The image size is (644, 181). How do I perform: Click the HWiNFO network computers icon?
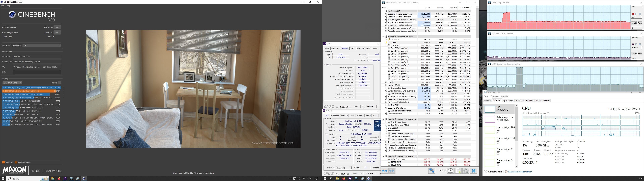(432, 171)
